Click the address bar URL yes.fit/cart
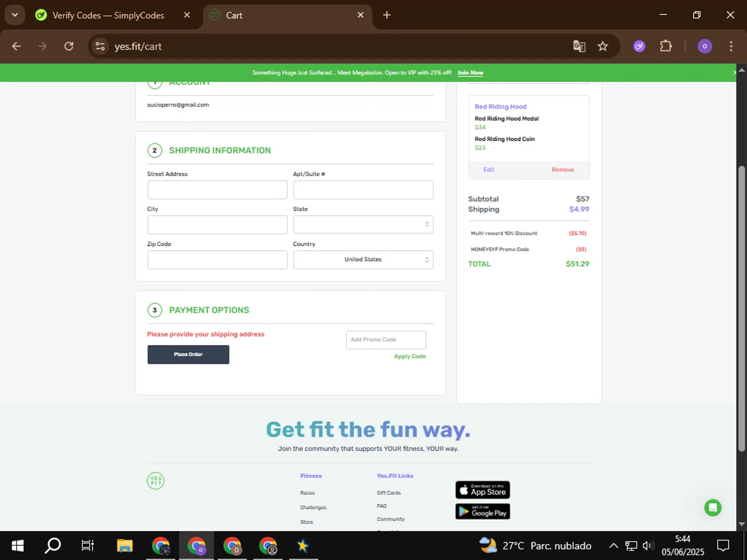Viewport: 747px width, 560px height. [138, 46]
